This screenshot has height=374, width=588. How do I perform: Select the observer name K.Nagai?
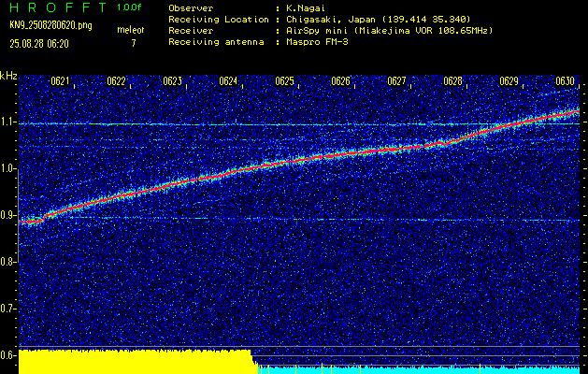click(x=306, y=8)
